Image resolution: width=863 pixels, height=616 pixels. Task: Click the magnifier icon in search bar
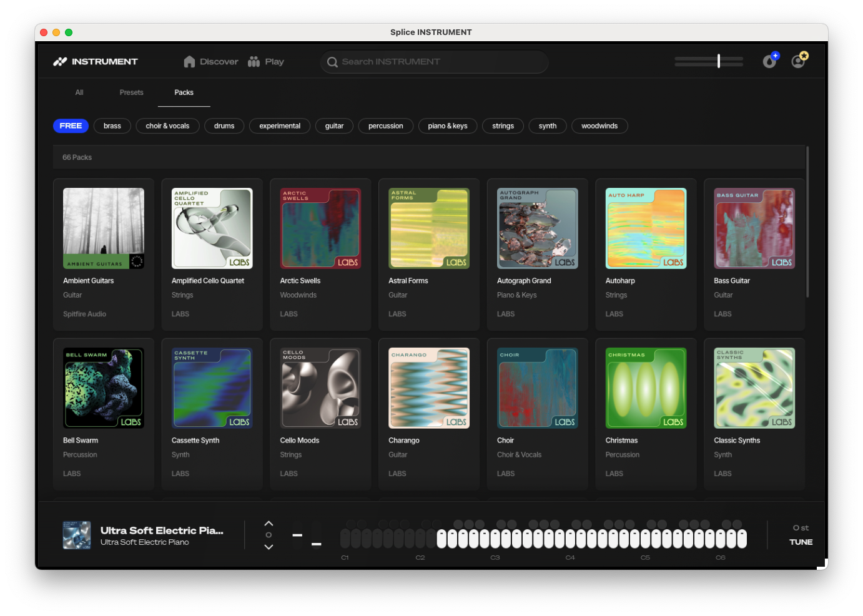[x=332, y=62]
